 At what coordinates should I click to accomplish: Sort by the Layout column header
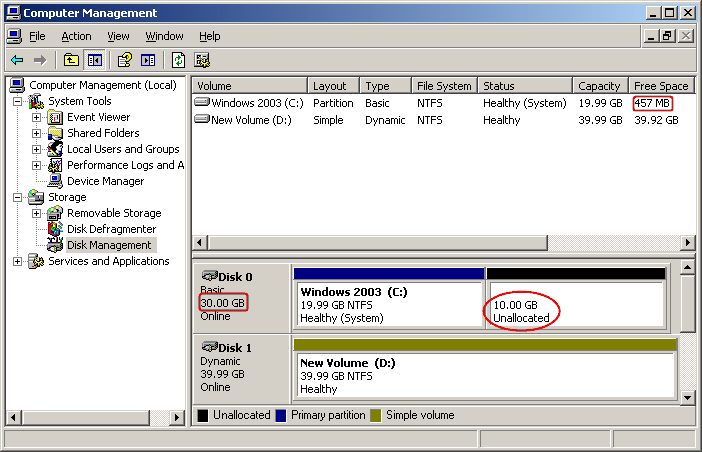(334, 85)
